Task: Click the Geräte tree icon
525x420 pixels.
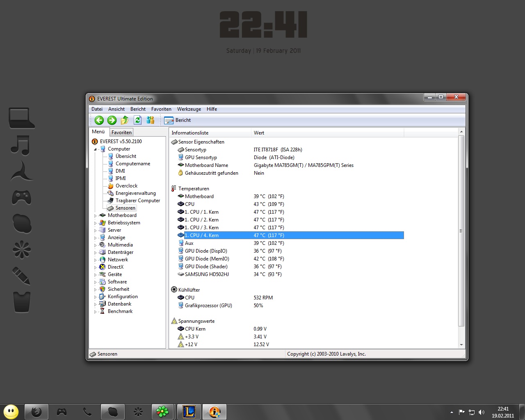Action: (x=103, y=274)
